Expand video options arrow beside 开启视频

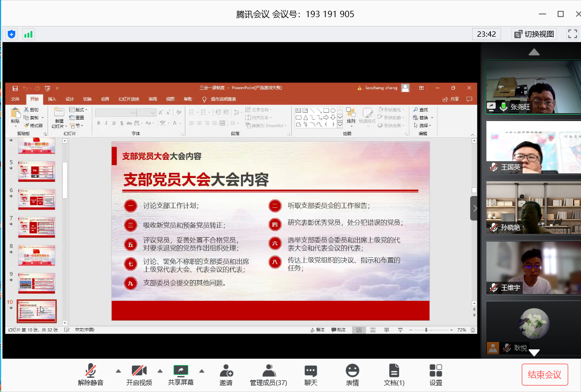(x=160, y=370)
